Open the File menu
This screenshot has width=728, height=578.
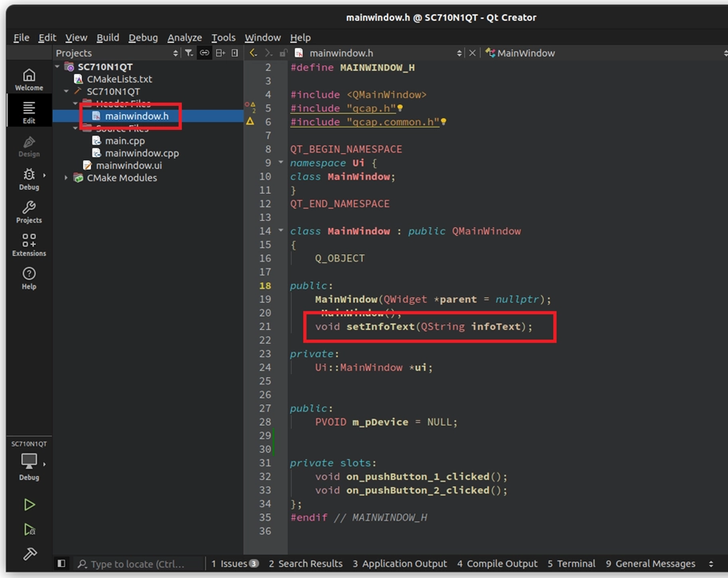tap(22, 37)
